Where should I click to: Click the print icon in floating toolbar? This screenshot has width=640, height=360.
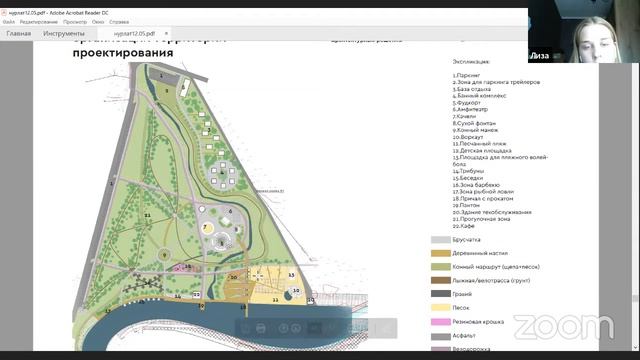[261, 328]
